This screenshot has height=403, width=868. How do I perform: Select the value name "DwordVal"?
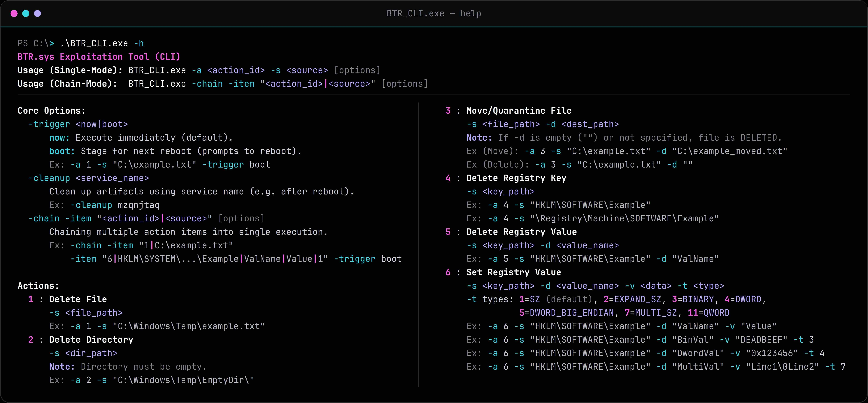click(698, 353)
